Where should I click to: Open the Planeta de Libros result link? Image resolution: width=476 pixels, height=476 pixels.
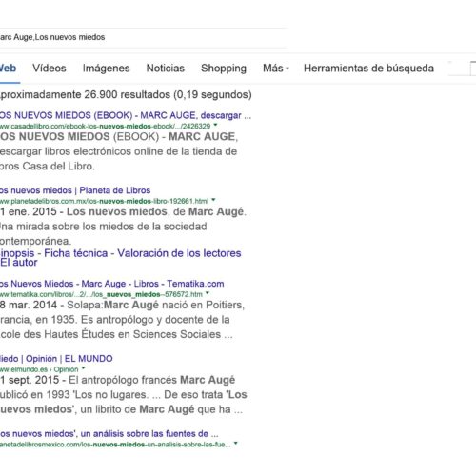coord(75,190)
